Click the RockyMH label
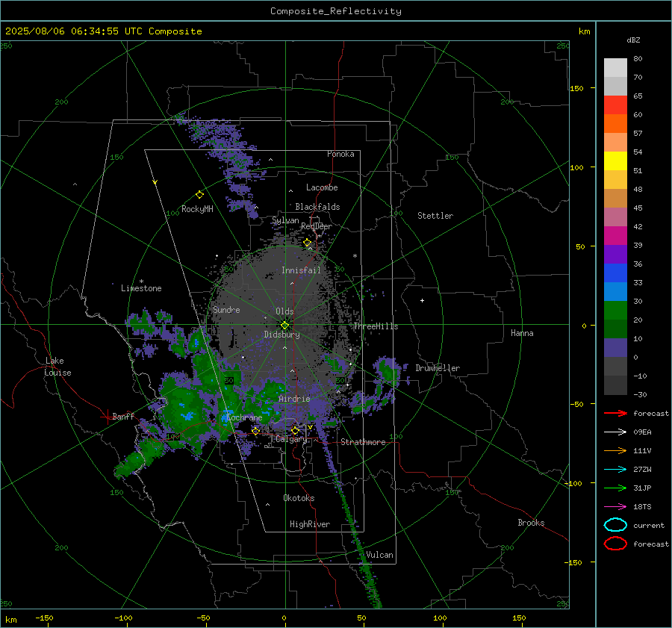The height and width of the screenshot is (628, 672). pyautogui.click(x=197, y=209)
